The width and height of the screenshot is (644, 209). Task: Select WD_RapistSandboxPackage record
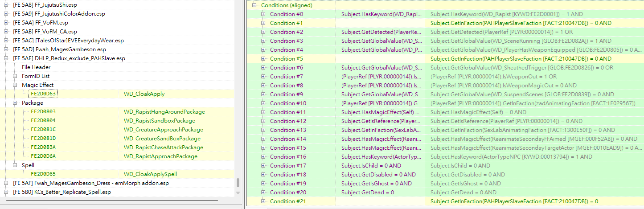pyautogui.click(x=159, y=121)
